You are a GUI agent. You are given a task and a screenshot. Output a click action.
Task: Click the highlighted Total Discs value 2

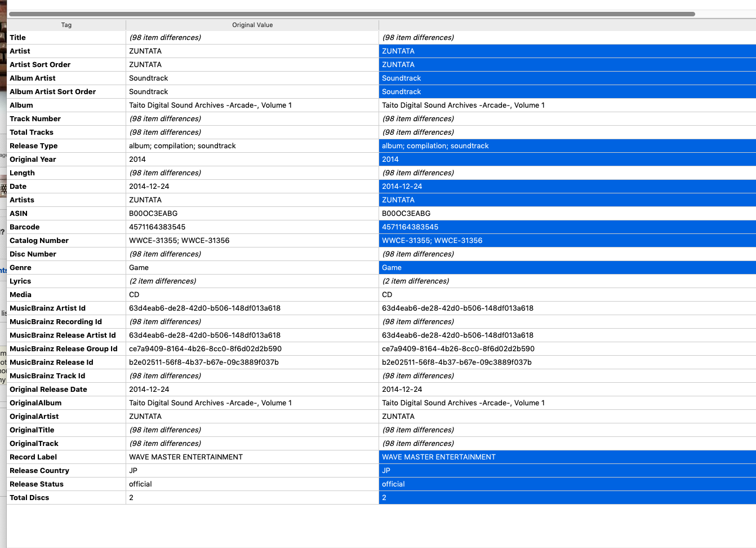point(567,498)
